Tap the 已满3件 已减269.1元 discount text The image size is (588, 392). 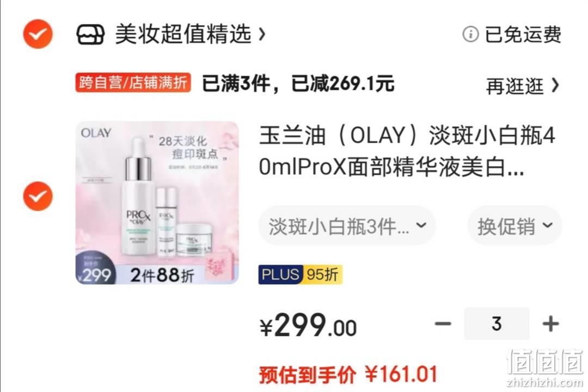(x=298, y=83)
